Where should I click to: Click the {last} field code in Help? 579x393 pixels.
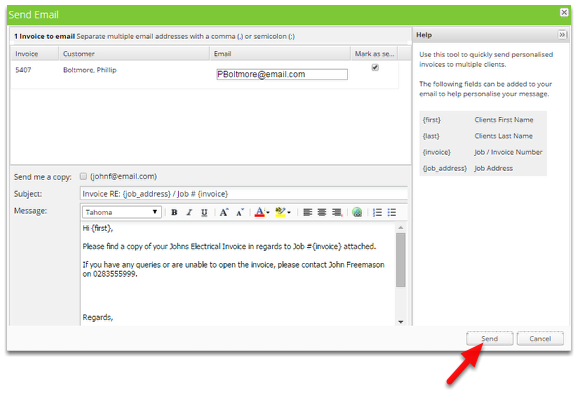point(431,136)
